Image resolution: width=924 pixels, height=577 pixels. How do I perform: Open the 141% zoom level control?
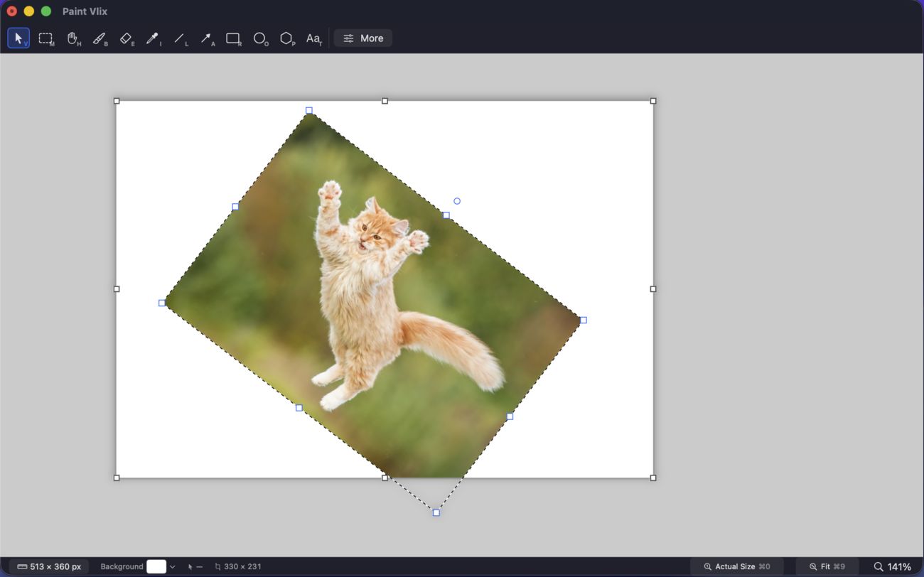[892, 566]
